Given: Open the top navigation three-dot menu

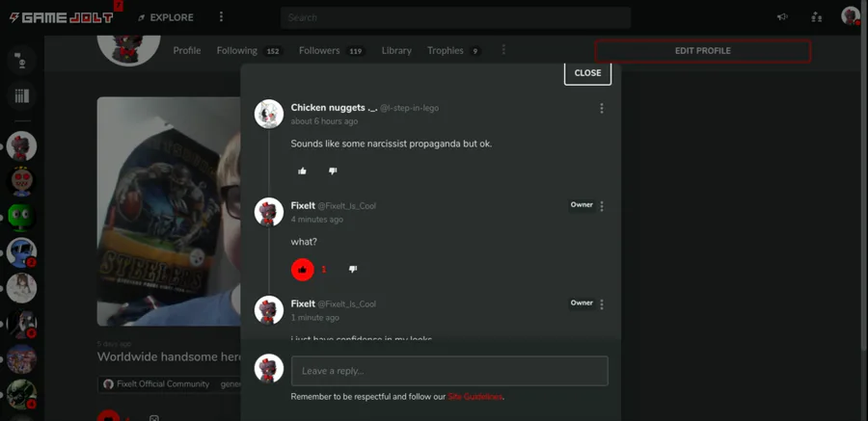Looking at the screenshot, I should click(x=221, y=17).
